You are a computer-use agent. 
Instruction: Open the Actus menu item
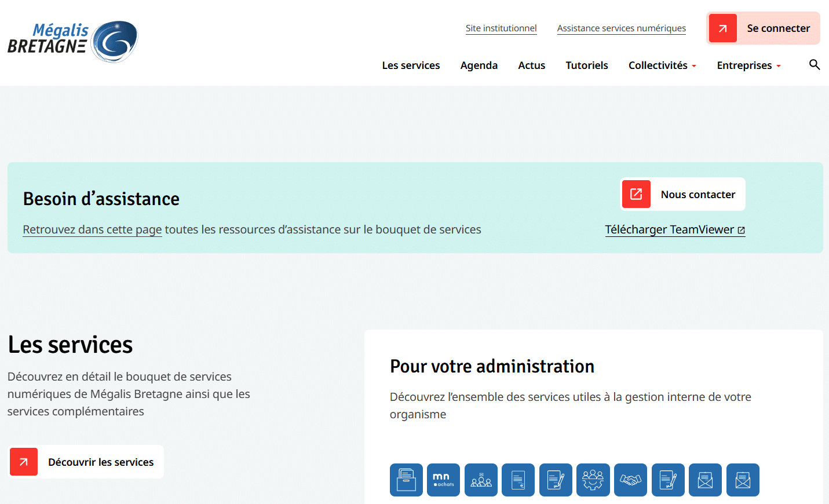pos(531,65)
